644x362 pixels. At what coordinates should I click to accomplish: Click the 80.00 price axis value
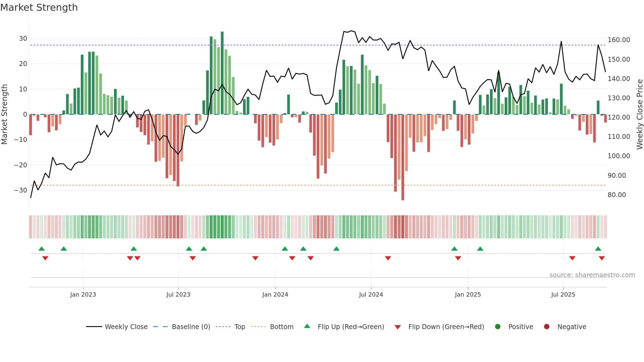pyautogui.click(x=617, y=195)
